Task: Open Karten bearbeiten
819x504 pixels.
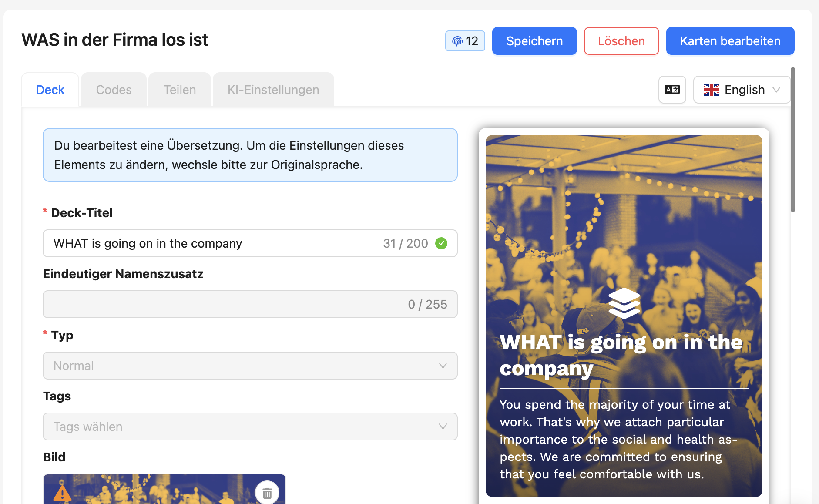Action: click(730, 41)
